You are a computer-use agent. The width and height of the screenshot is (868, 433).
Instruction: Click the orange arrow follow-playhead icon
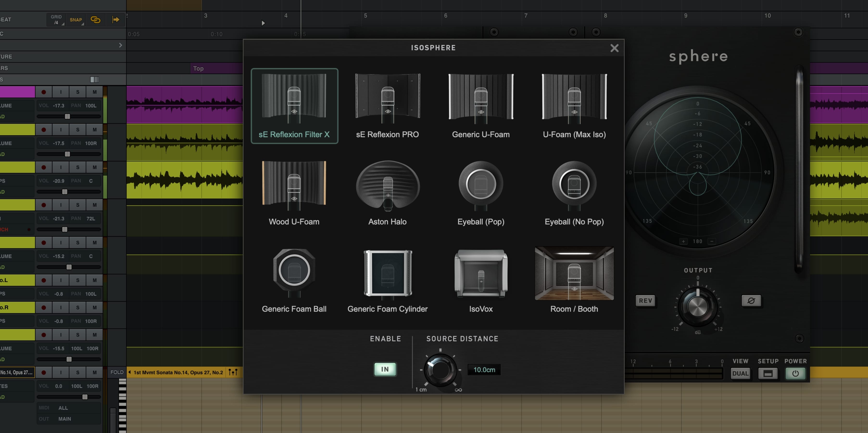(116, 19)
